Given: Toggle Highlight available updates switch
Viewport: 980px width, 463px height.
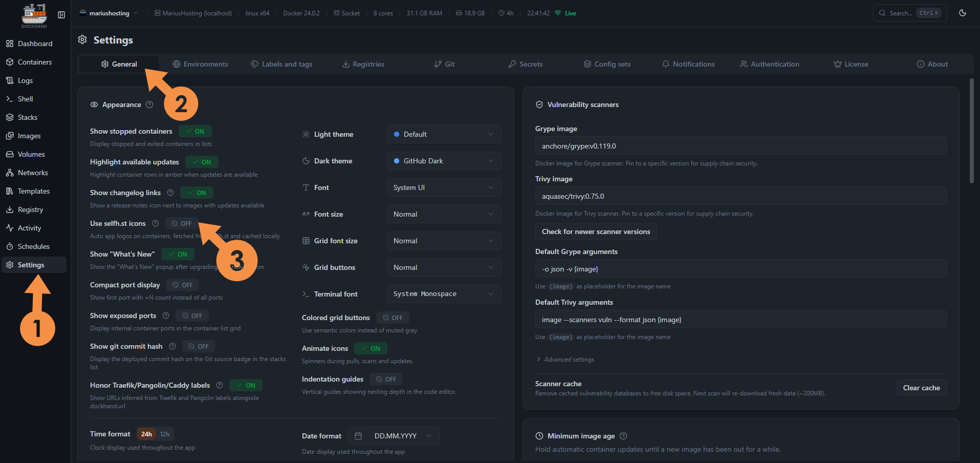Looking at the screenshot, I should pyautogui.click(x=202, y=162).
